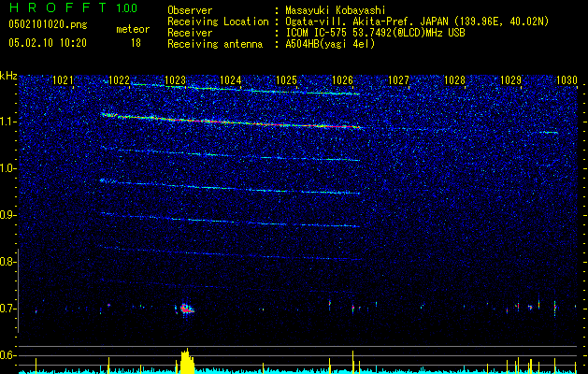Click the 1.0 frequency axis label
Screen dimensions: 588x374
coord(7,168)
